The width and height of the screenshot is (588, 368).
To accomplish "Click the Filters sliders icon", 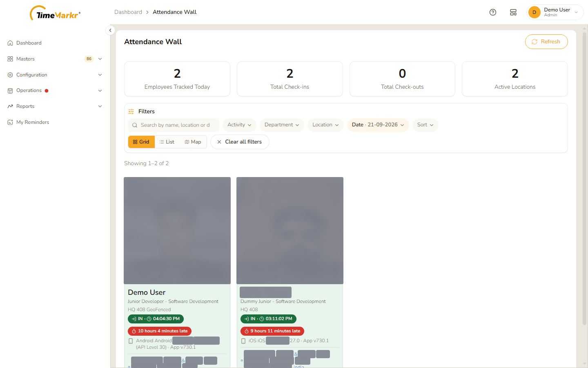I will click(x=131, y=112).
